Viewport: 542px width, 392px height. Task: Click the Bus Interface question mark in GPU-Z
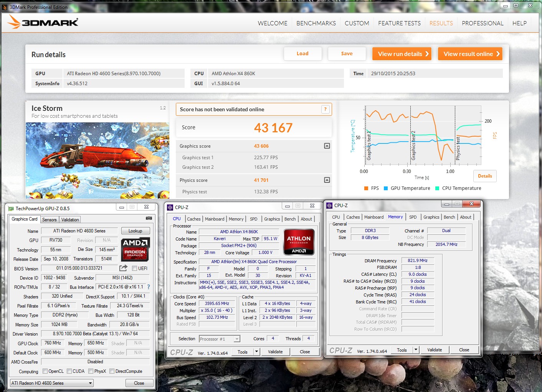tap(149, 287)
